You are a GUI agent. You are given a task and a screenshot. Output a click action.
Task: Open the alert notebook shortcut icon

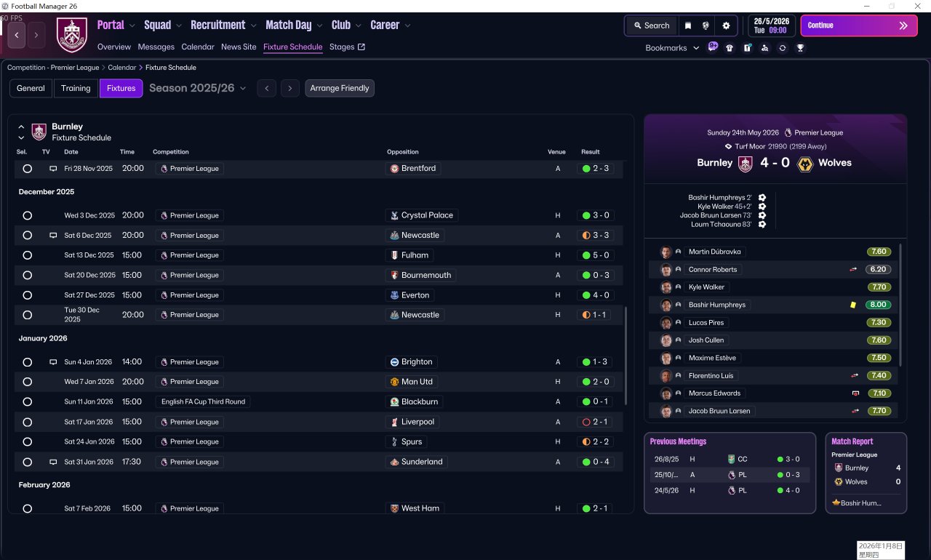(747, 48)
